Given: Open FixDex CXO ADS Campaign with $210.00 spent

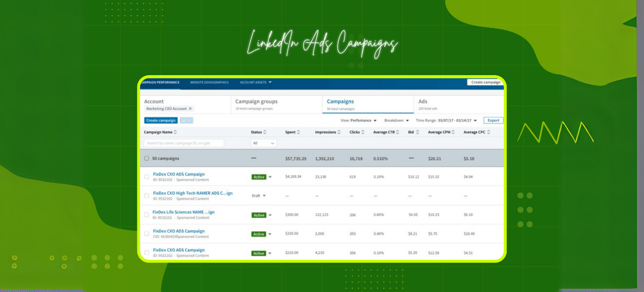Looking at the screenshot, I should click(179, 250).
